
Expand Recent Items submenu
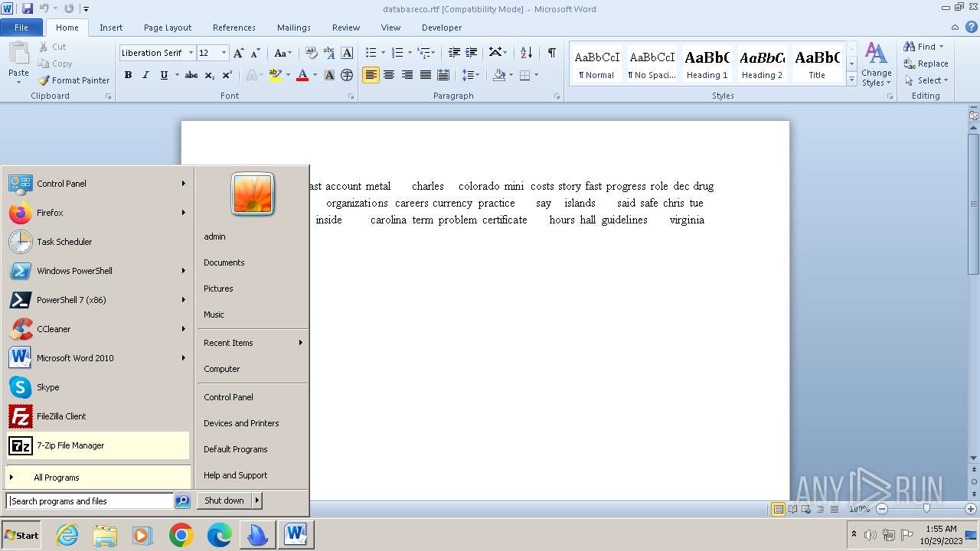tap(253, 343)
